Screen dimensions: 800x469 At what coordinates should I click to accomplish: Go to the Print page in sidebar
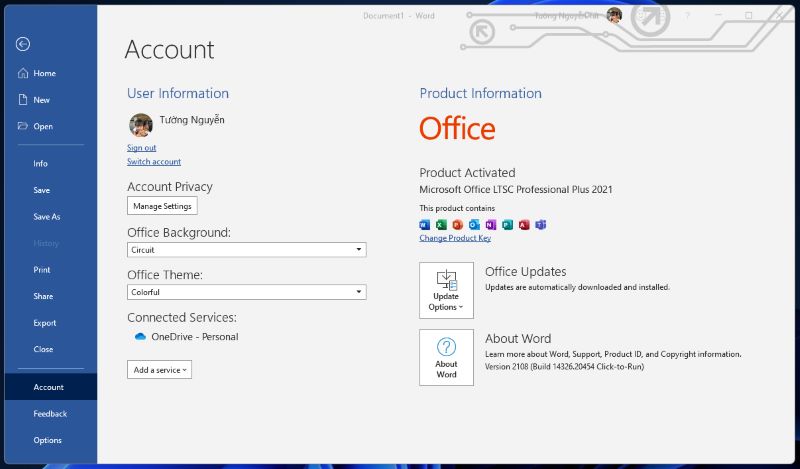click(42, 269)
